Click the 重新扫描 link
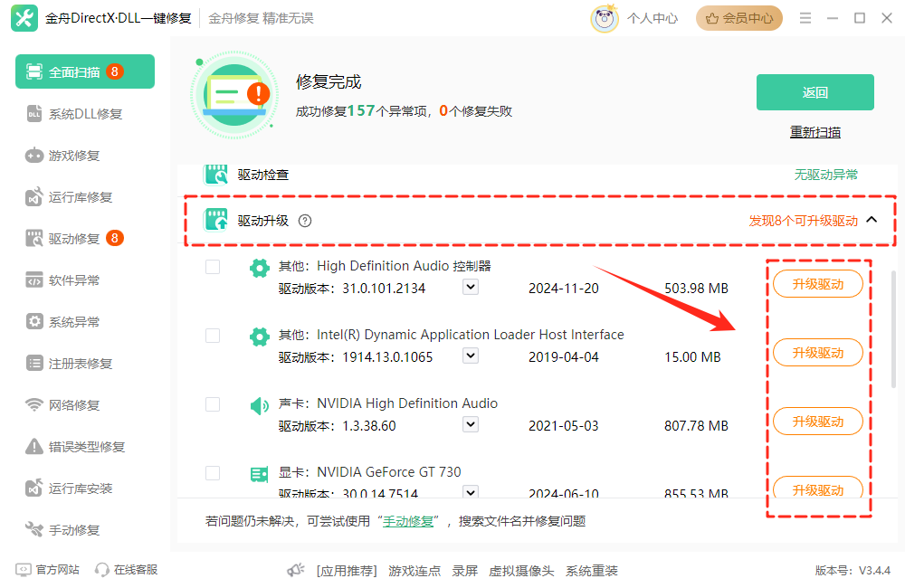 (x=815, y=132)
